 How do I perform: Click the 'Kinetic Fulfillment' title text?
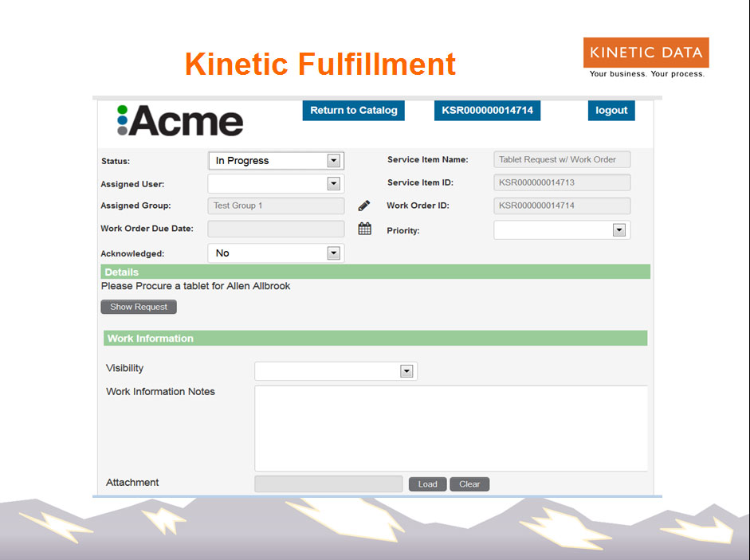(x=320, y=64)
